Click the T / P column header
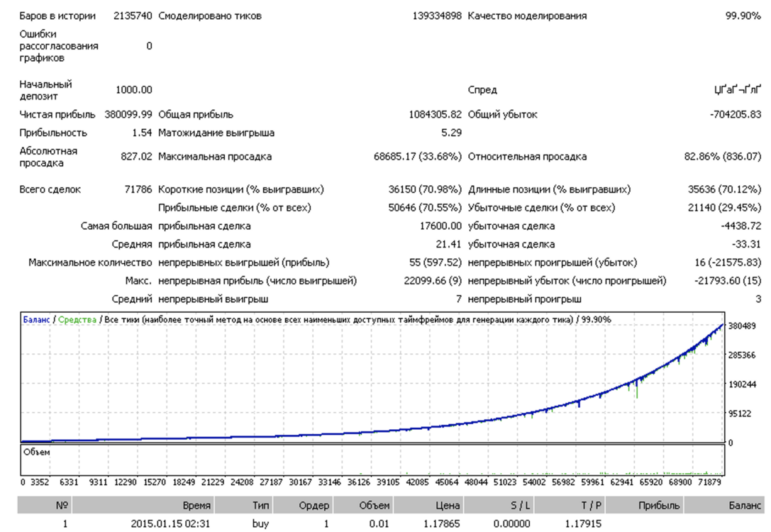The width and height of the screenshot is (771, 532). (570, 505)
